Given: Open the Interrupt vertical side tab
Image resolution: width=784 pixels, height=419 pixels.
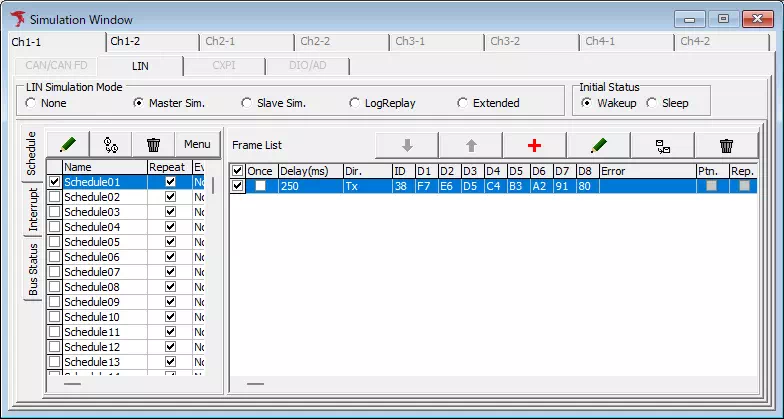Looking at the screenshot, I should (x=33, y=209).
